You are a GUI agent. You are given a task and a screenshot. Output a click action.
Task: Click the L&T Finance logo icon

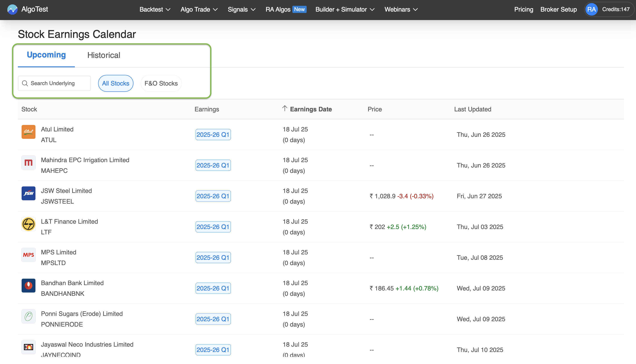point(28,224)
